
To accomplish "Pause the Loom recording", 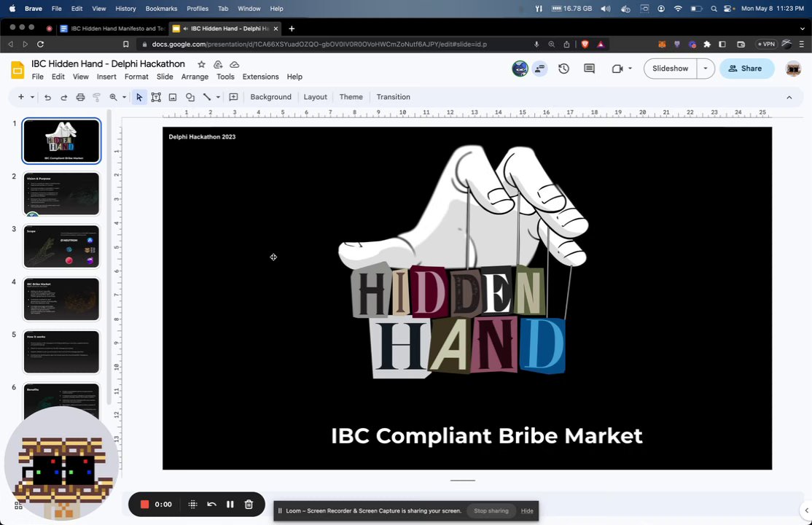I will [230, 505].
